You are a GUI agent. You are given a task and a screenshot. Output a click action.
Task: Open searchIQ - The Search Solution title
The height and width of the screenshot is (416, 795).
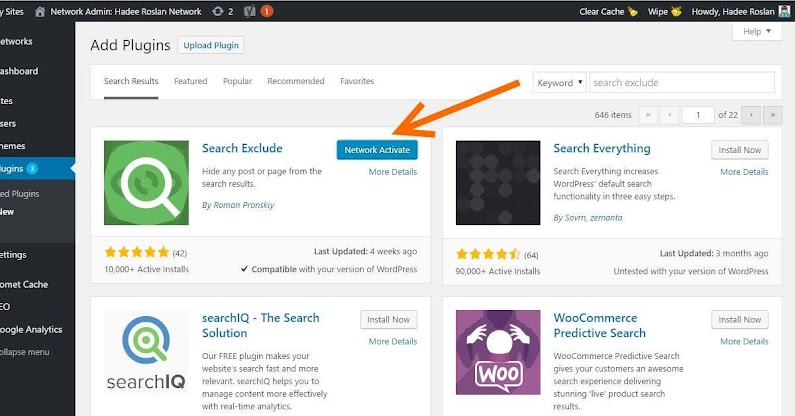(x=261, y=325)
